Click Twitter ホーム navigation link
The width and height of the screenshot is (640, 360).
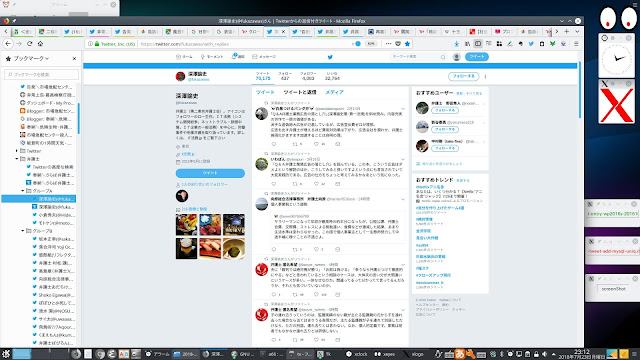(x=184, y=57)
